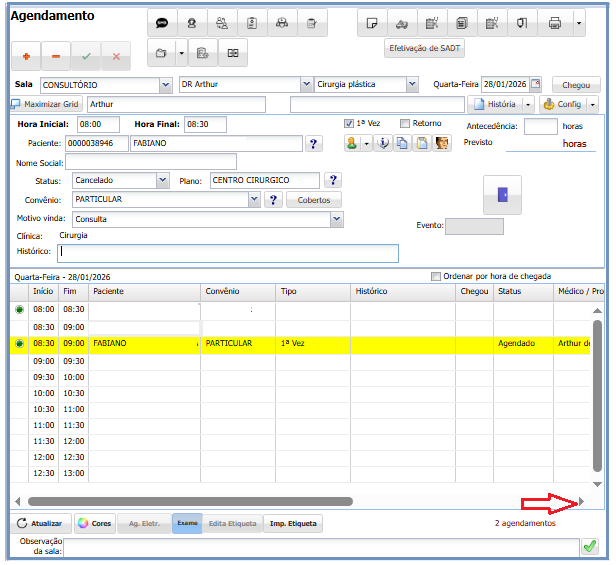The image size is (616, 565).
Task: Expand the Motivo vinda Consulta dropdown
Action: 336,219
